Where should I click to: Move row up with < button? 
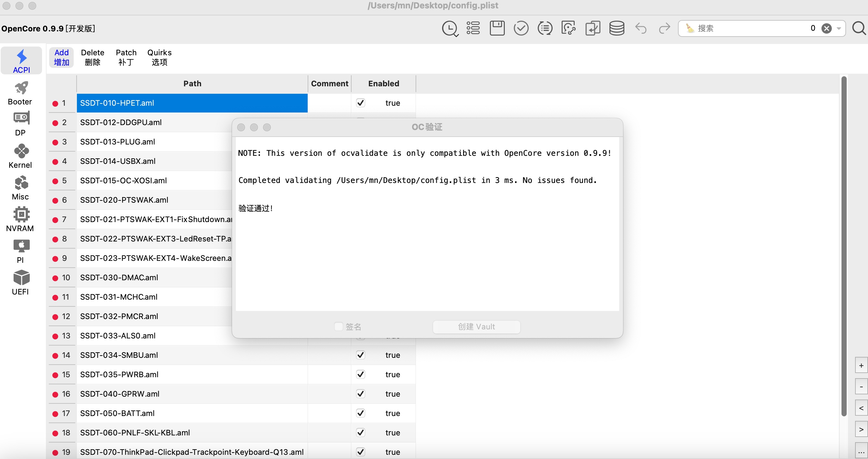pos(861,408)
